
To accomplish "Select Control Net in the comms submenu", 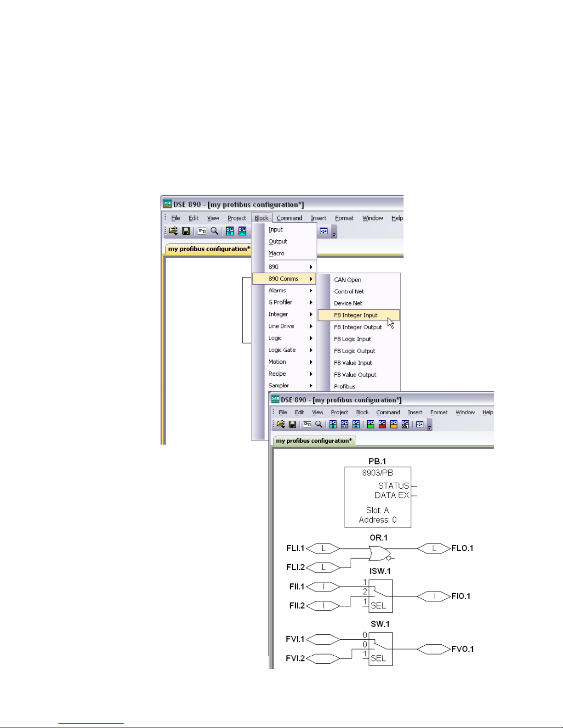I will [x=359, y=292].
